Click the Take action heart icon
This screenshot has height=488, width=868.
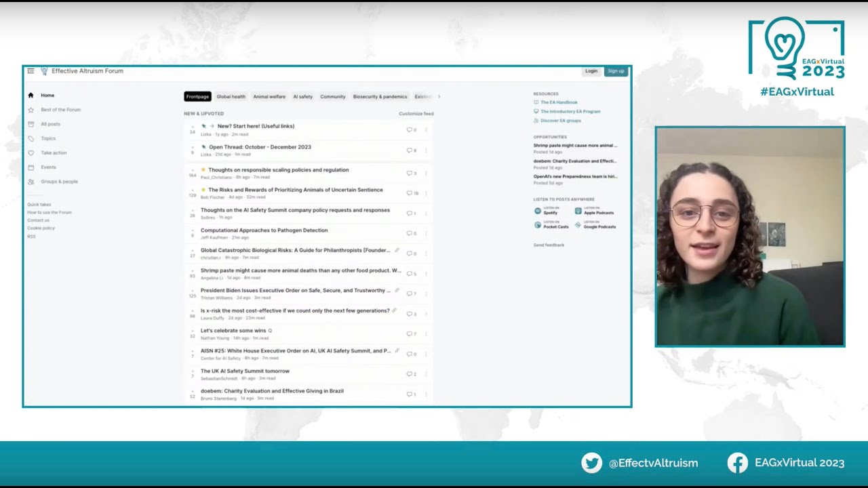(31, 153)
